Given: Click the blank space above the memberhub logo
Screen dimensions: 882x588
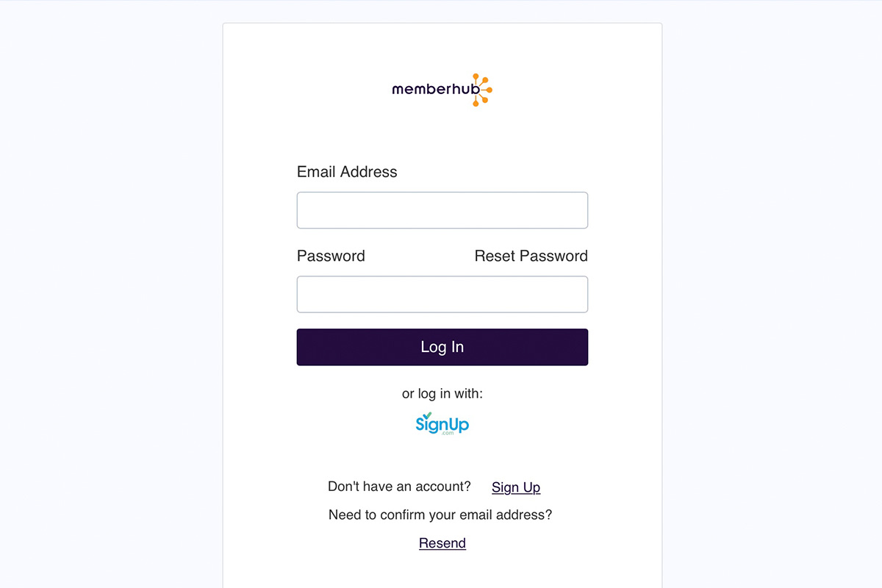Looking at the screenshot, I should tap(442, 48).
